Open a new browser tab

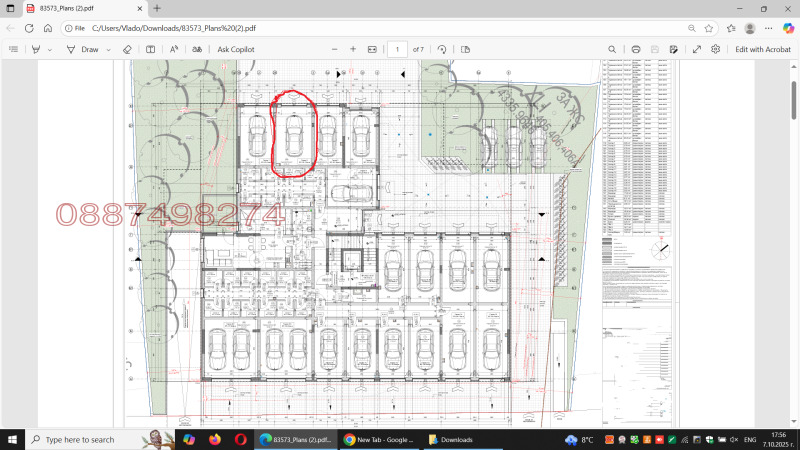156,8
